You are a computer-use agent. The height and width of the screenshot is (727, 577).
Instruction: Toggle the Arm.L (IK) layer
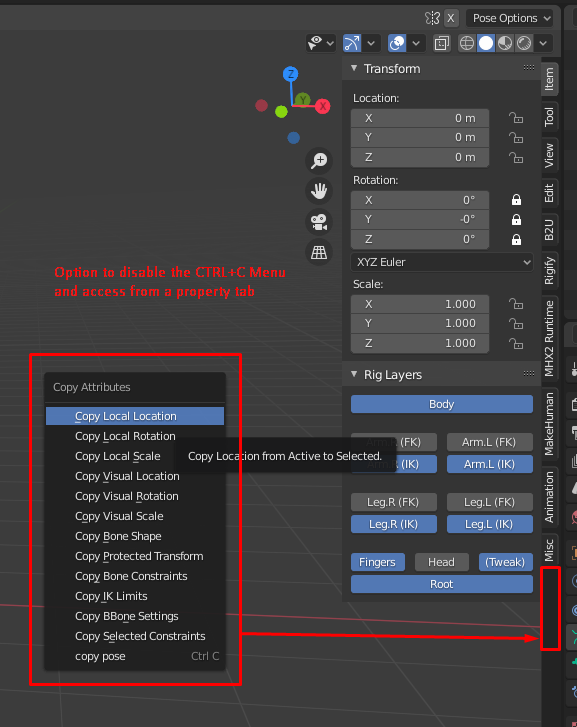489,464
